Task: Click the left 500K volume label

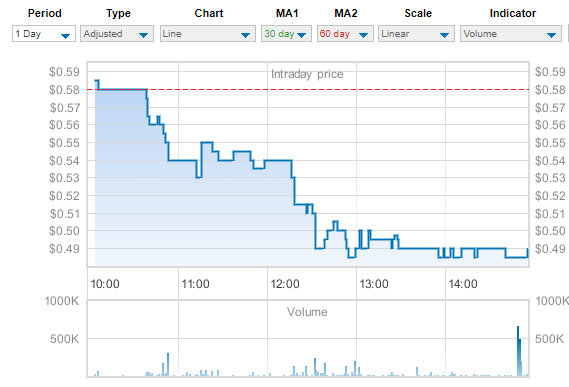Action: coord(64,339)
